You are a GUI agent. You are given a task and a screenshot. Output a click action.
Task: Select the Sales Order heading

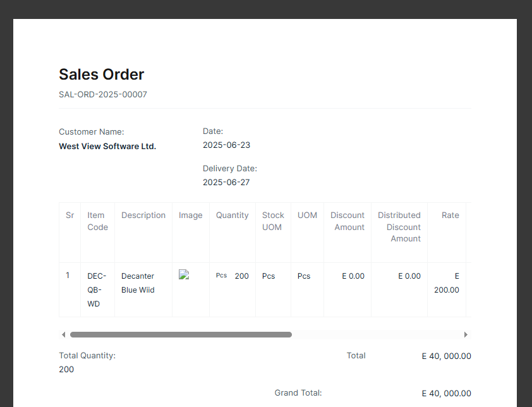point(102,75)
